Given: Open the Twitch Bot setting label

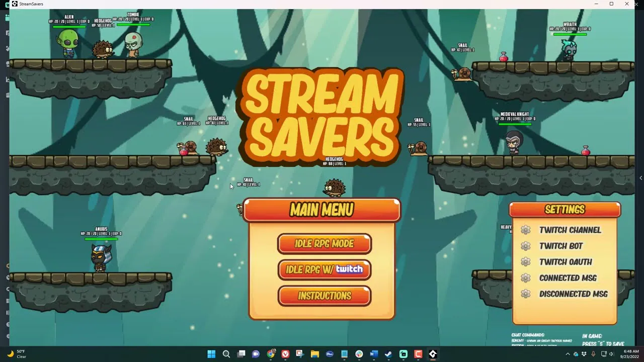Looking at the screenshot, I should [561, 246].
